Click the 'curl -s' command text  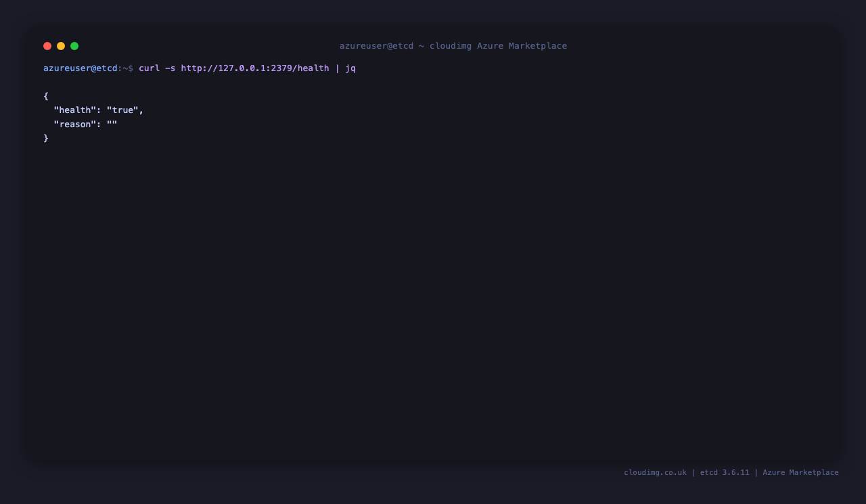pos(157,68)
